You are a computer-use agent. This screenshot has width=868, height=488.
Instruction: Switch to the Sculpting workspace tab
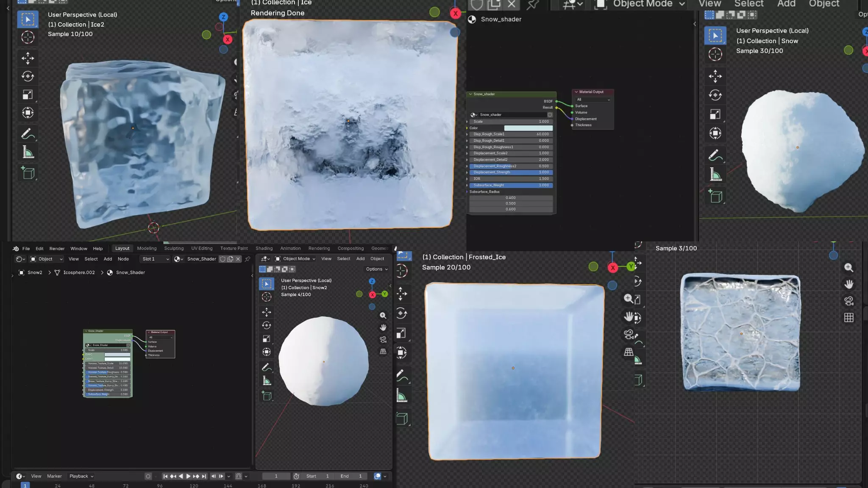pos(174,249)
